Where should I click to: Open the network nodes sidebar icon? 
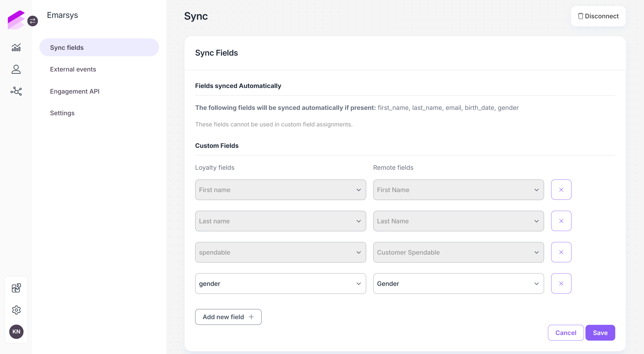(16, 91)
